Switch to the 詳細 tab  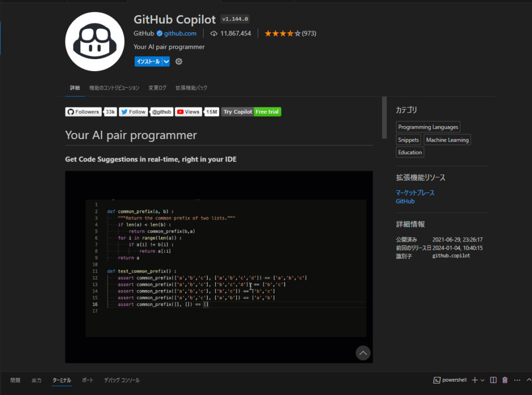pos(75,88)
